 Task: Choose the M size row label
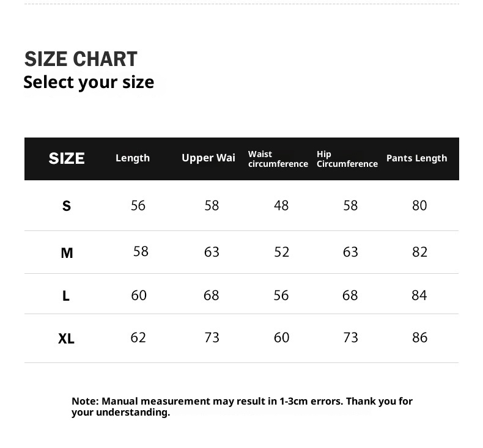[x=67, y=252]
